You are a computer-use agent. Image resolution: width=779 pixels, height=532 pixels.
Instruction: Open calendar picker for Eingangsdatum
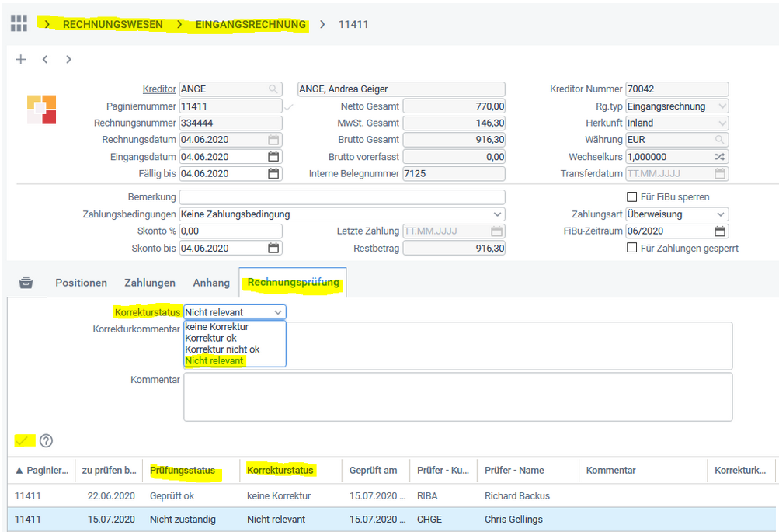click(273, 157)
